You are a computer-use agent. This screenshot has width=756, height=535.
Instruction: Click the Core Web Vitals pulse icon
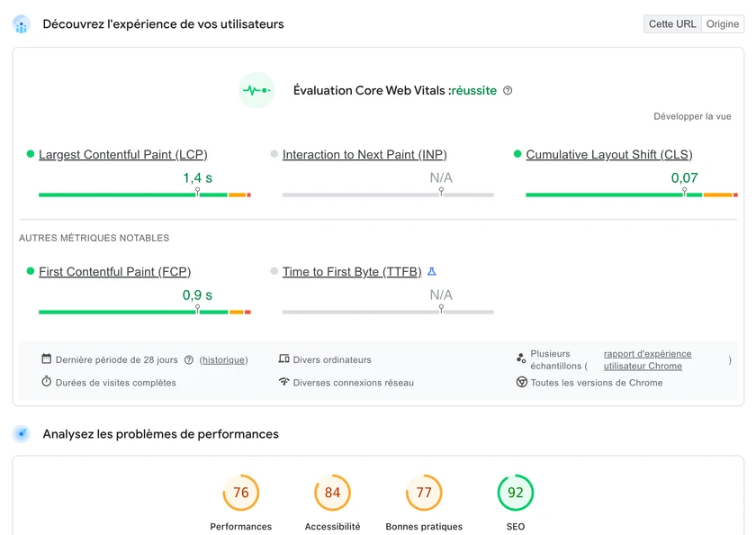pyautogui.click(x=256, y=90)
